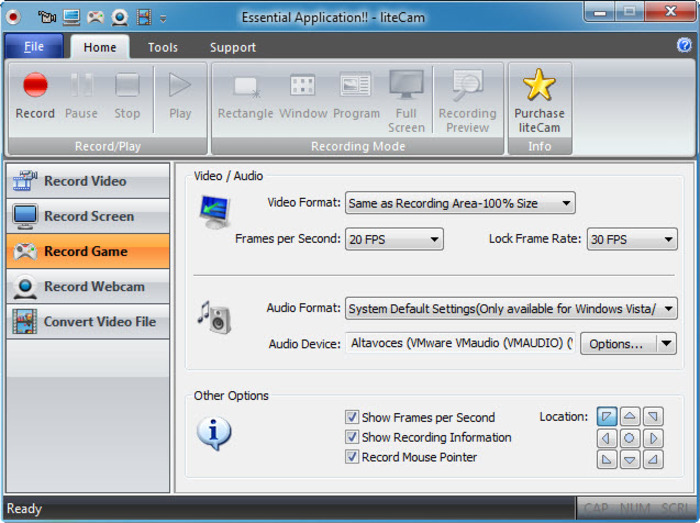The height and width of the screenshot is (523, 700).
Task: Select Record Screen in sidebar
Action: [x=87, y=216]
